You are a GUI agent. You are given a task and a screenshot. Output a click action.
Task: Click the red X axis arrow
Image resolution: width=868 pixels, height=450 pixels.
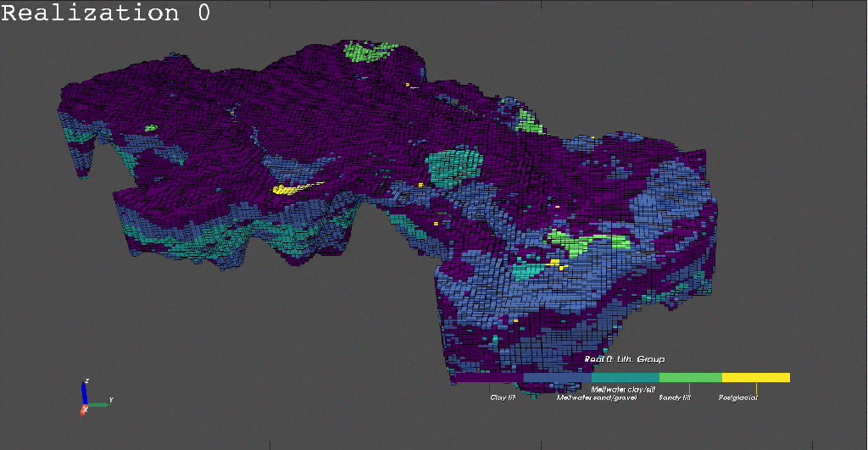[x=83, y=410]
